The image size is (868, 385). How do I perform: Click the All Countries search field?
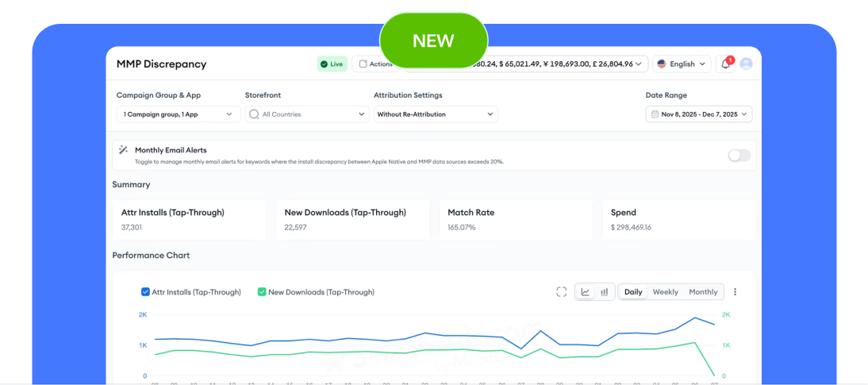point(306,114)
